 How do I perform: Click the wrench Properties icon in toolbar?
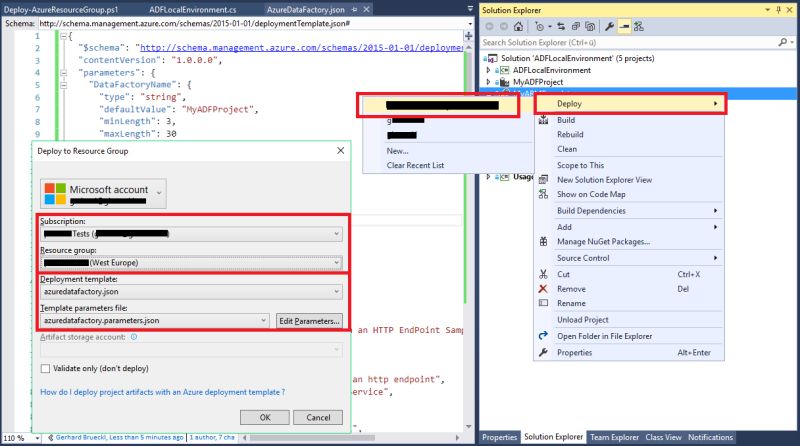point(609,27)
